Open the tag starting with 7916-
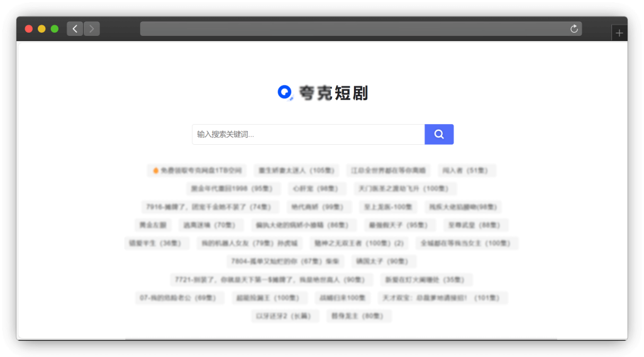 pos(209,207)
